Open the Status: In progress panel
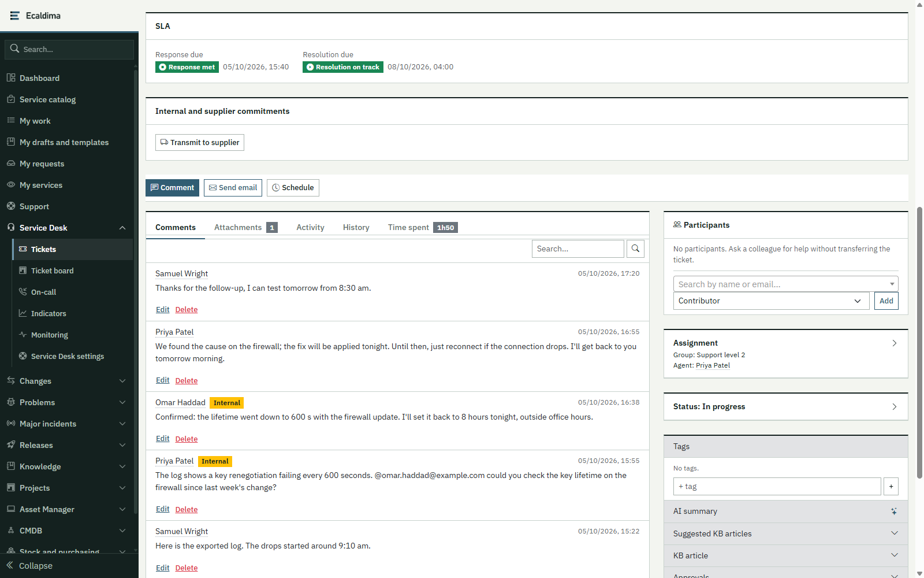The image size is (924, 578). point(785,406)
